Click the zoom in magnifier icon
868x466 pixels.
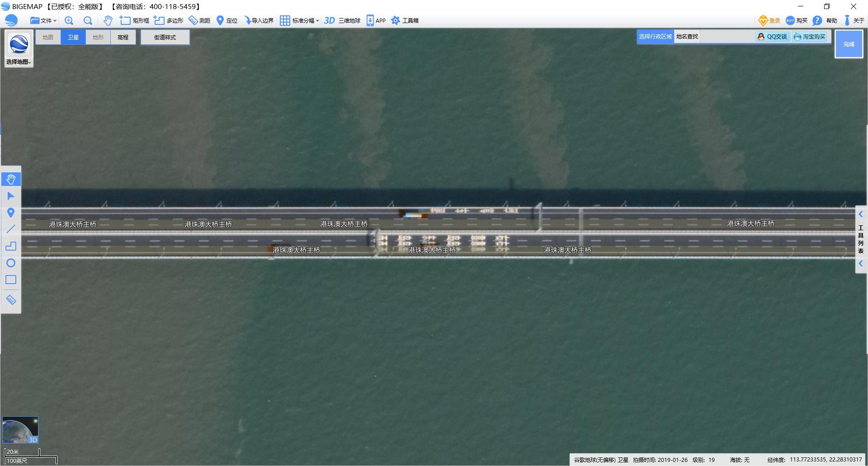pos(69,20)
